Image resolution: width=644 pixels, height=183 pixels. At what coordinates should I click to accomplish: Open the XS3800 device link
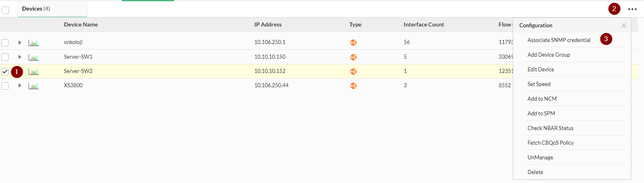73,85
